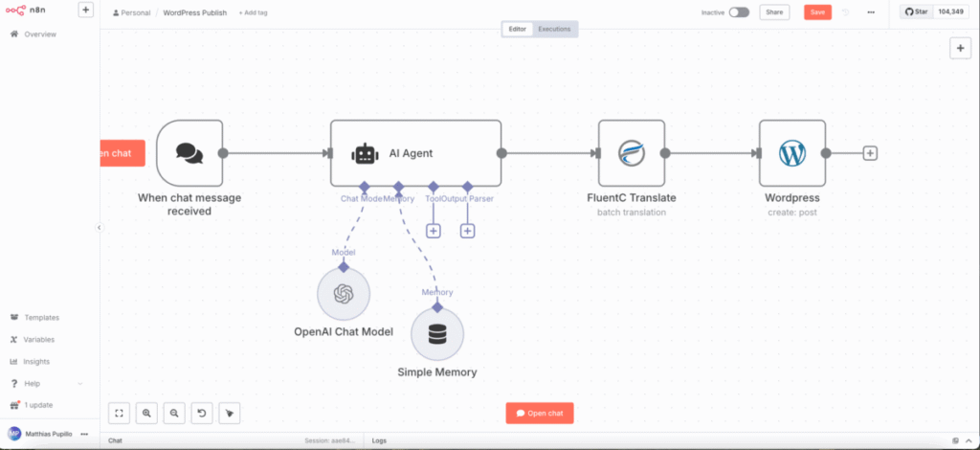Collapse the left sidebar with the arrow

point(99,227)
